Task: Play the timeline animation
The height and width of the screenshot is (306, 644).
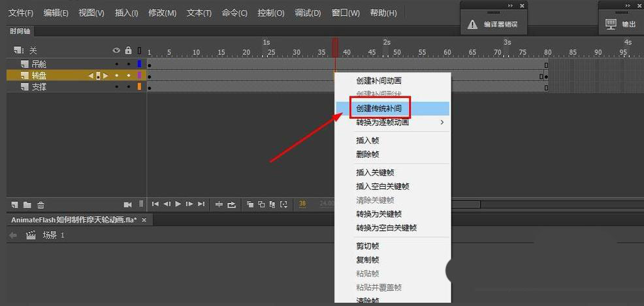Action: click(x=178, y=204)
